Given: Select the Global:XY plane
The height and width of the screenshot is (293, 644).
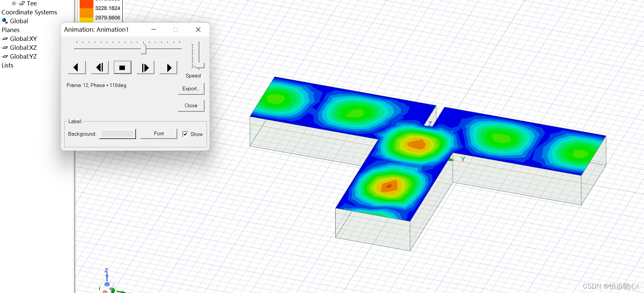Looking at the screenshot, I should pyautogui.click(x=23, y=39).
